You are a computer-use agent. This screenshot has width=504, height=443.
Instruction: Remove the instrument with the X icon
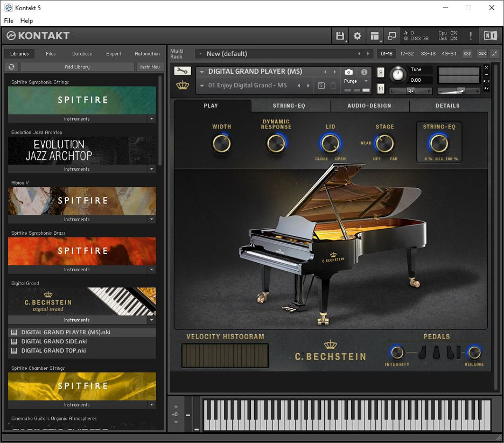(x=486, y=67)
